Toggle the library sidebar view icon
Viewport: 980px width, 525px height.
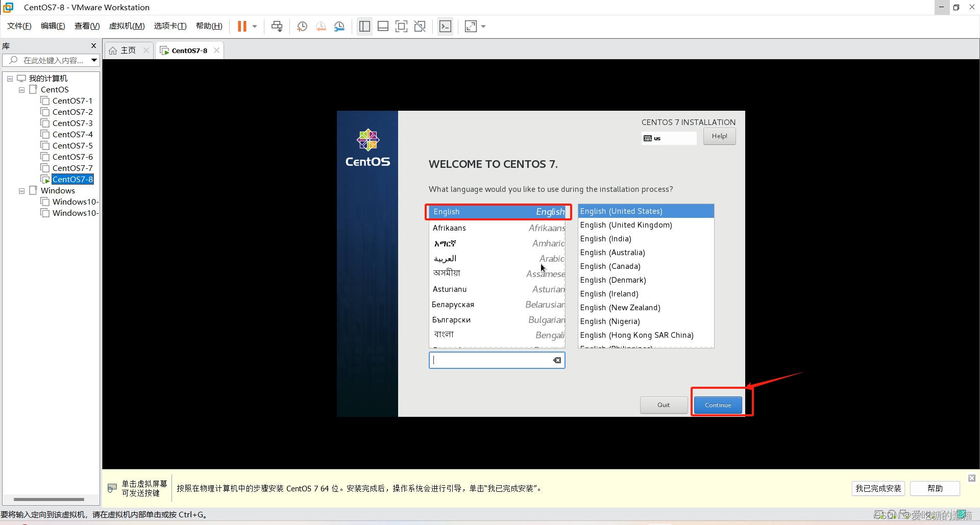364,27
